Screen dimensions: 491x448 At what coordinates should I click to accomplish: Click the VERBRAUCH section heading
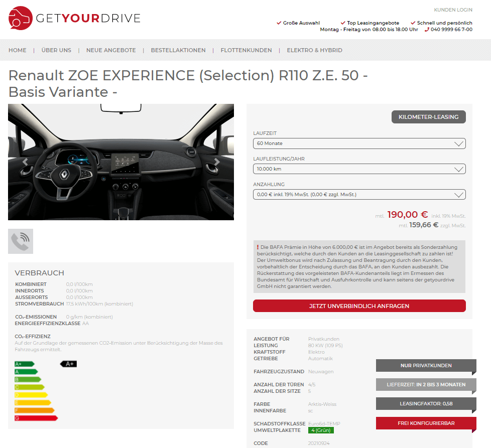pyautogui.click(x=40, y=273)
